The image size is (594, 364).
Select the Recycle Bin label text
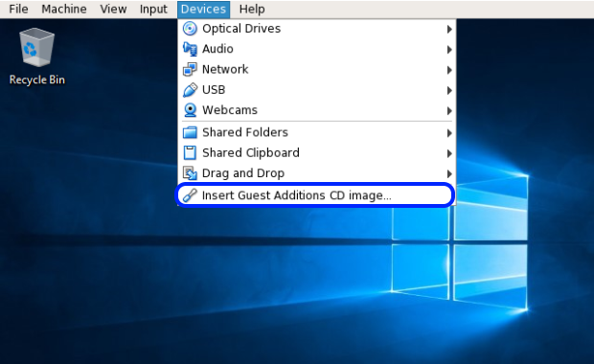click(x=37, y=80)
